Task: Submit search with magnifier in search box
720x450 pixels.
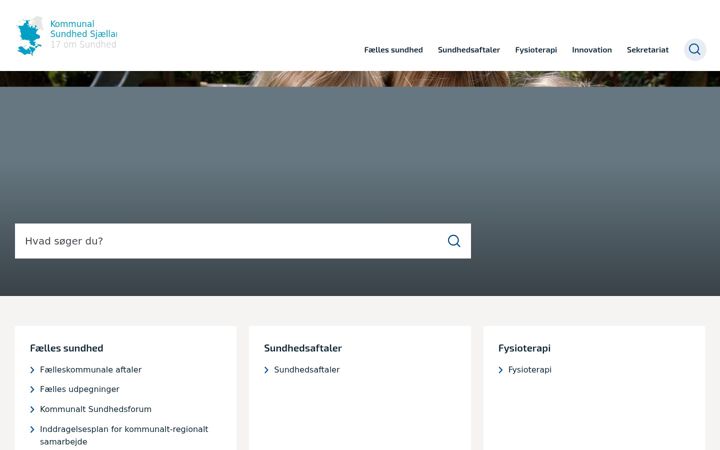Action: coord(454,241)
